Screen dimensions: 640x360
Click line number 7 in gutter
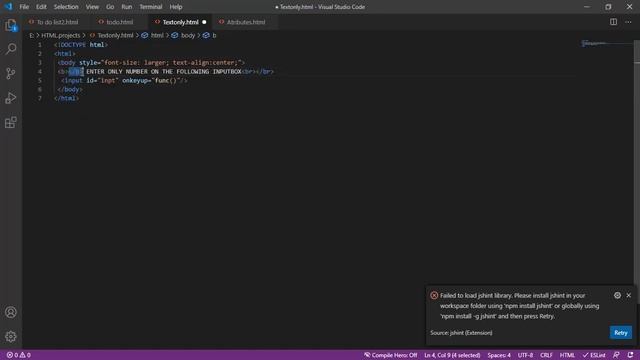click(x=40, y=98)
